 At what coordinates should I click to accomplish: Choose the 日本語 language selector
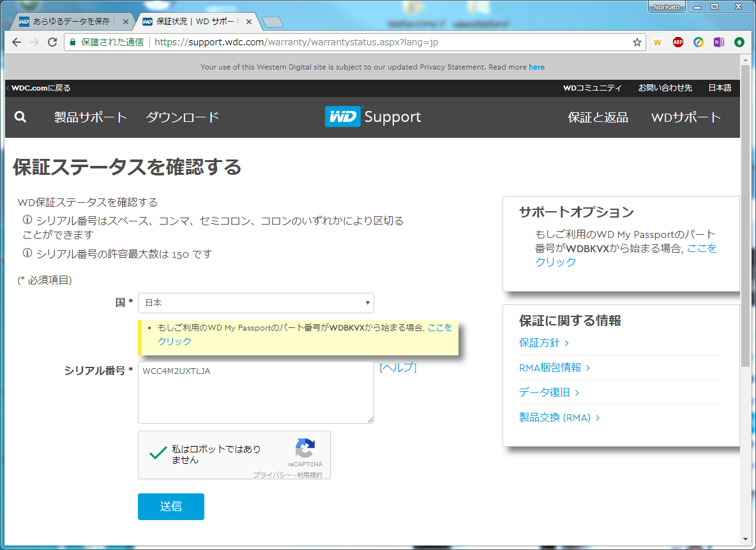[720, 88]
